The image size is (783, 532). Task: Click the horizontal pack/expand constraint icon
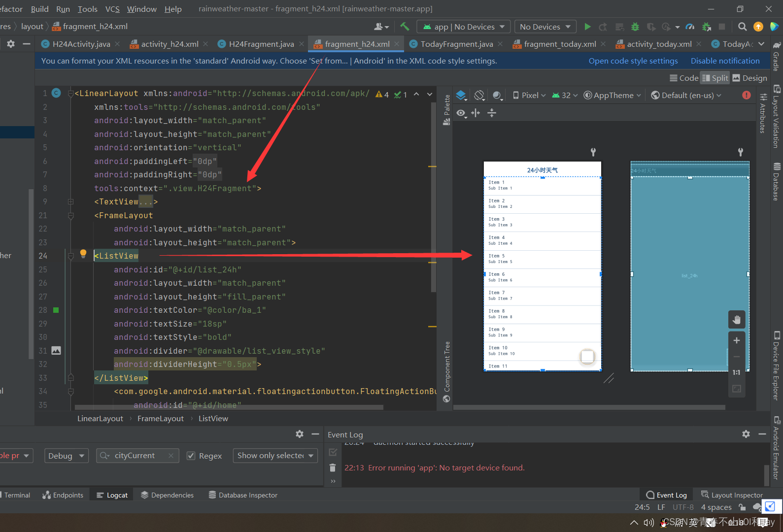point(476,113)
